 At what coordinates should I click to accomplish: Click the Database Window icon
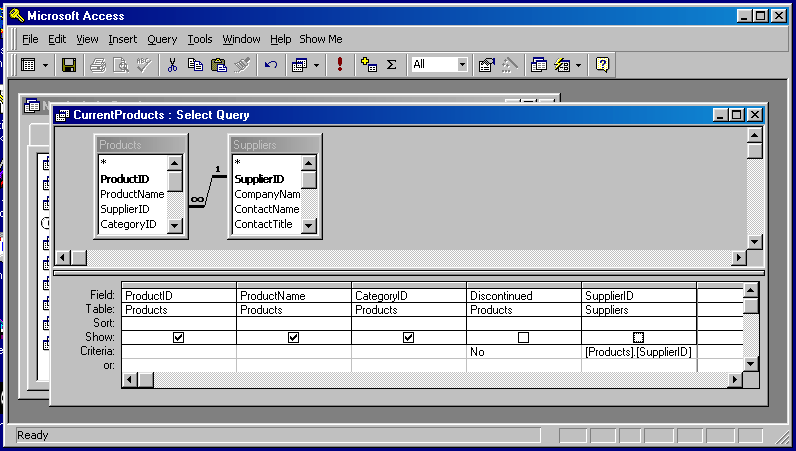click(539, 65)
